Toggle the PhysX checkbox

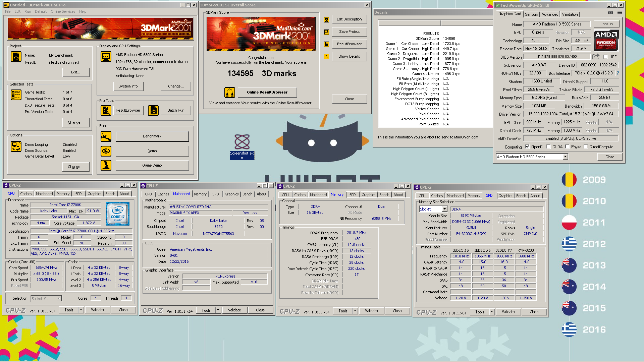567,147
